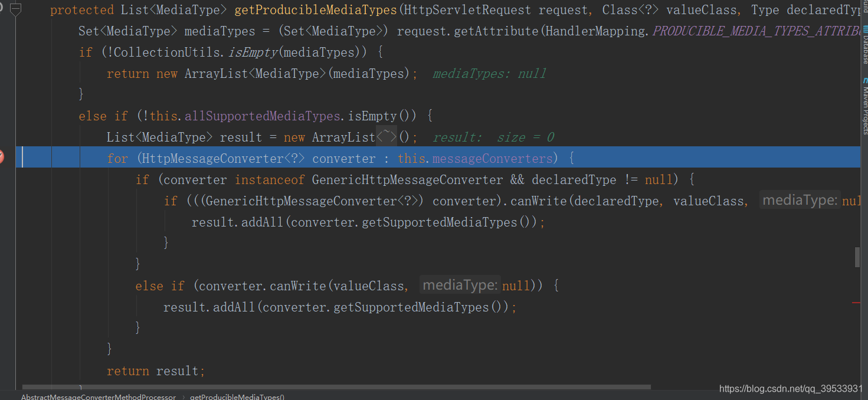This screenshot has width=868, height=400.
Task: Click 'else if (converter.canWrite' line
Action: (x=346, y=286)
